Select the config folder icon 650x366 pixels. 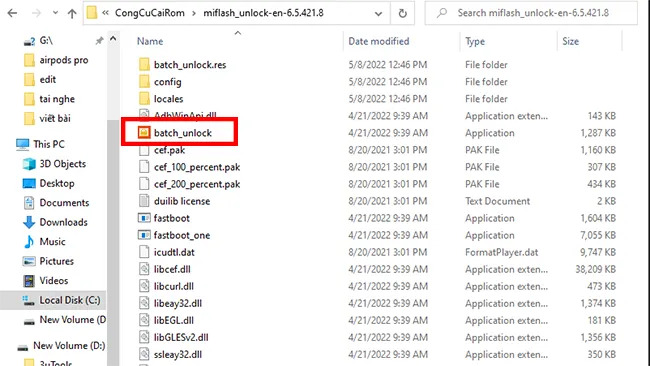144,82
